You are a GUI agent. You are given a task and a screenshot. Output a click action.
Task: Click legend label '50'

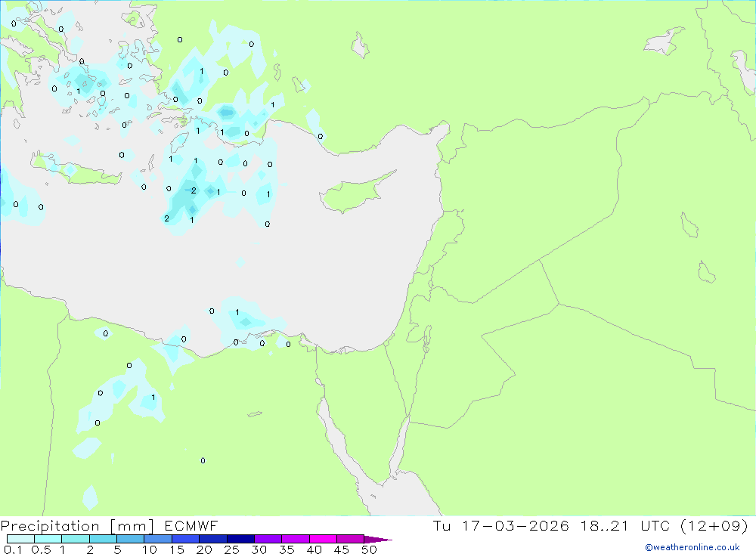point(369,549)
